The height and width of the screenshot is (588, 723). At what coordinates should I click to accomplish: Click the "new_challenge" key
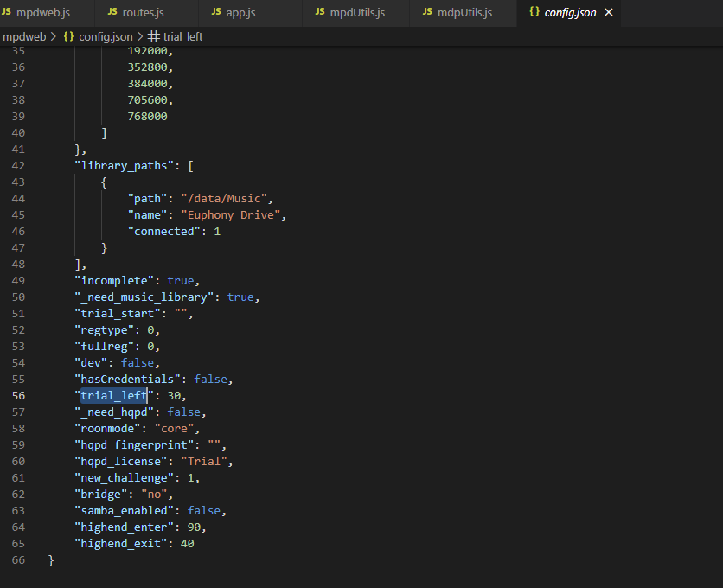point(124,478)
